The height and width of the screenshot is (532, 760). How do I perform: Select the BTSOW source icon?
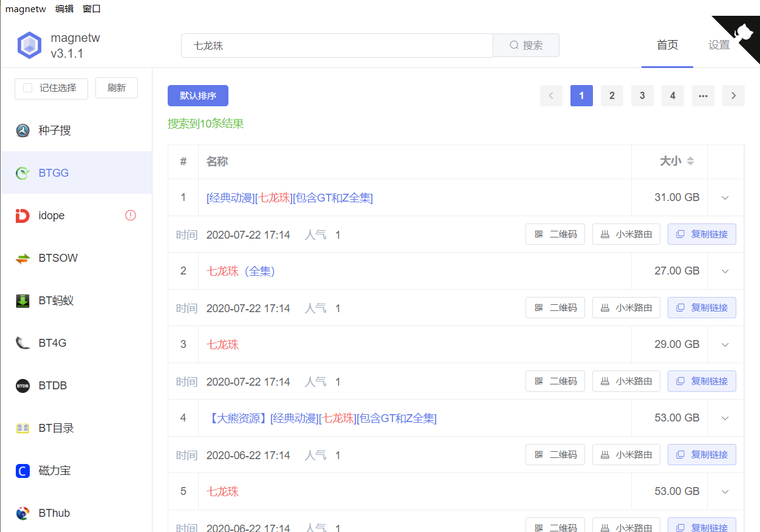pyautogui.click(x=22, y=258)
